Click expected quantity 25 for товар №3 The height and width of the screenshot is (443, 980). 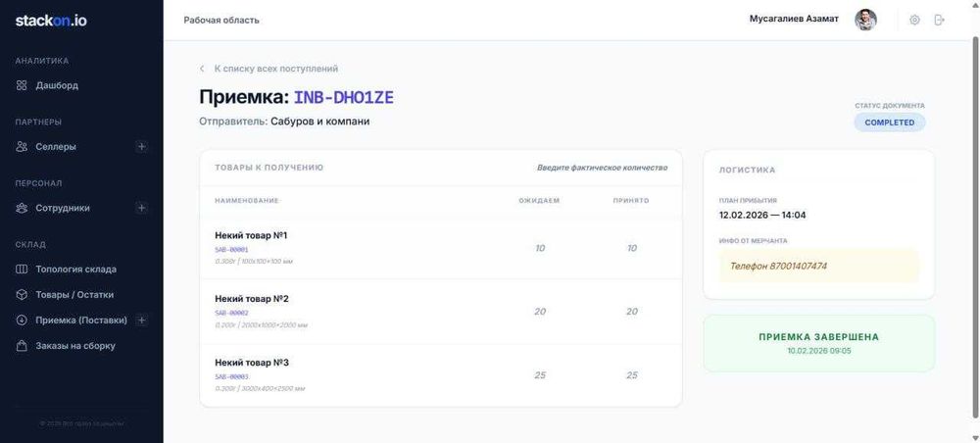tap(540, 375)
